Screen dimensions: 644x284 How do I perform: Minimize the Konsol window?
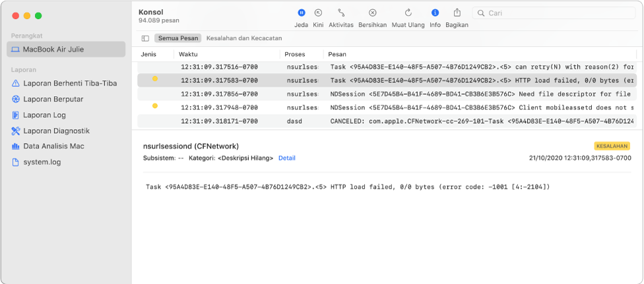[x=26, y=16]
